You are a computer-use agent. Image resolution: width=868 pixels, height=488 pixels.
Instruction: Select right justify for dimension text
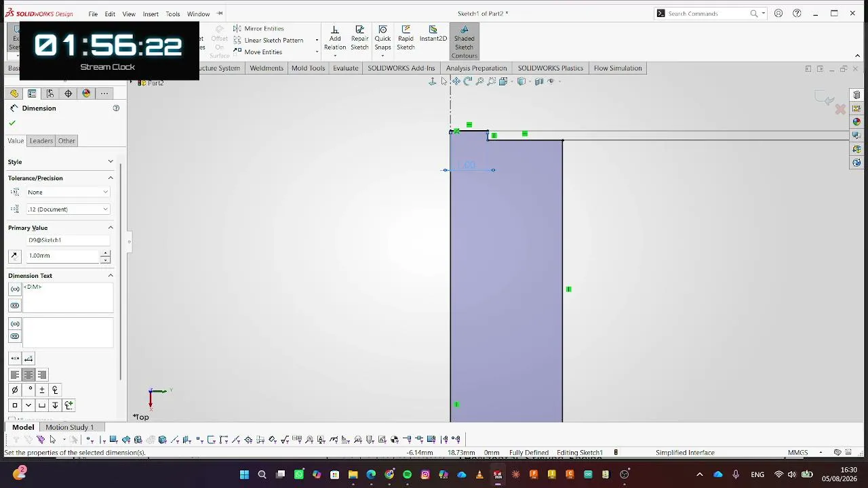(42, 375)
